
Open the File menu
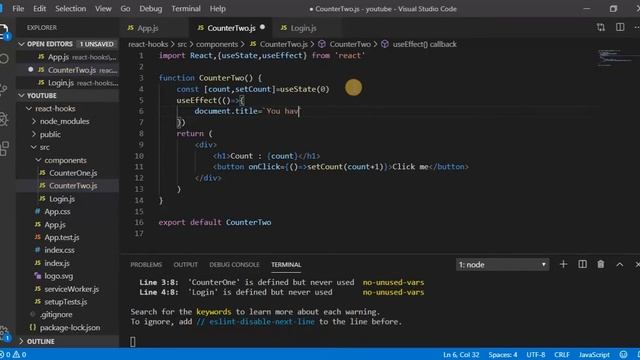pyautogui.click(x=18, y=9)
